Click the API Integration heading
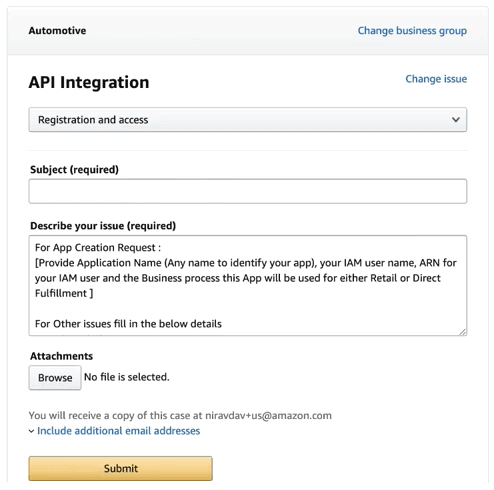 (89, 82)
